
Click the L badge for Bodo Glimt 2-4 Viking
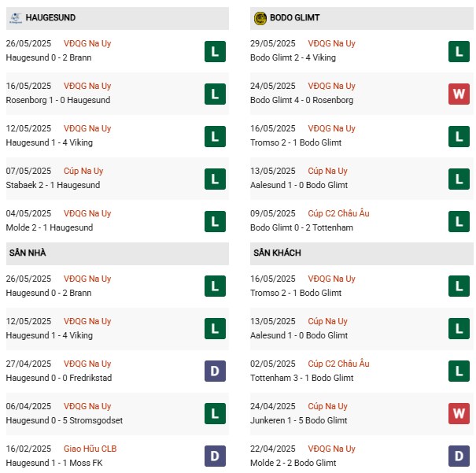click(x=459, y=52)
